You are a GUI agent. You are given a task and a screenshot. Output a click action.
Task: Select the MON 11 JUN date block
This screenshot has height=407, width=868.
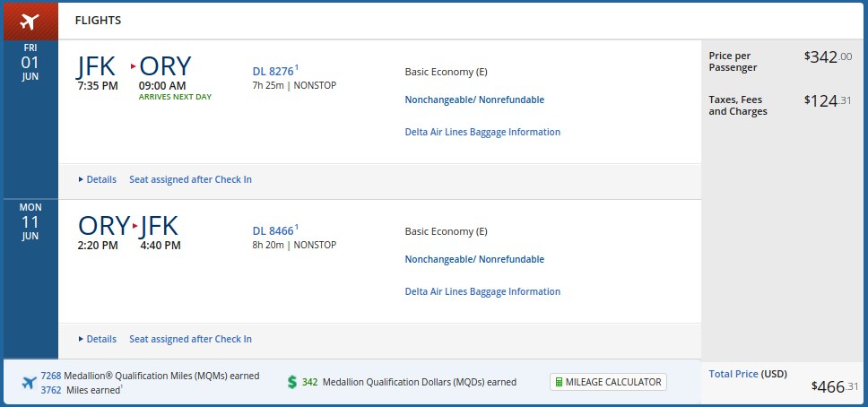tap(30, 221)
